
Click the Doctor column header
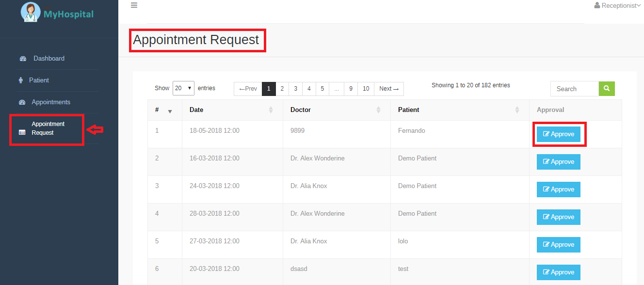pyautogui.click(x=337, y=110)
